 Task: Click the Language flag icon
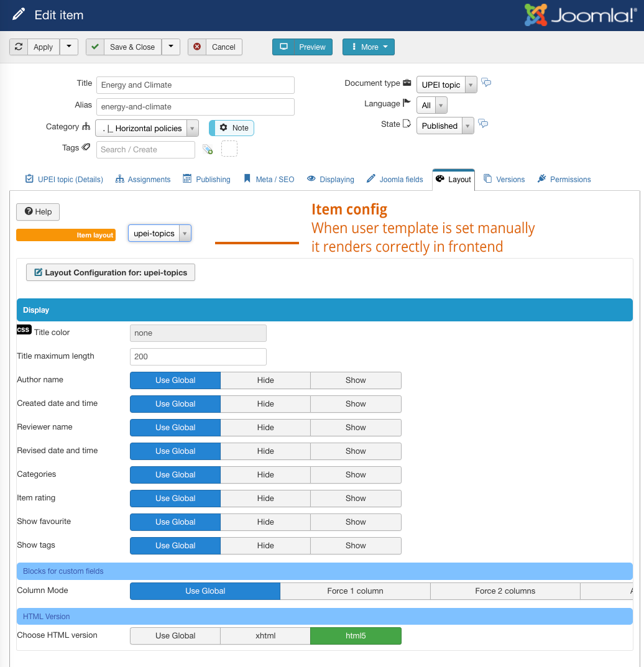click(407, 103)
